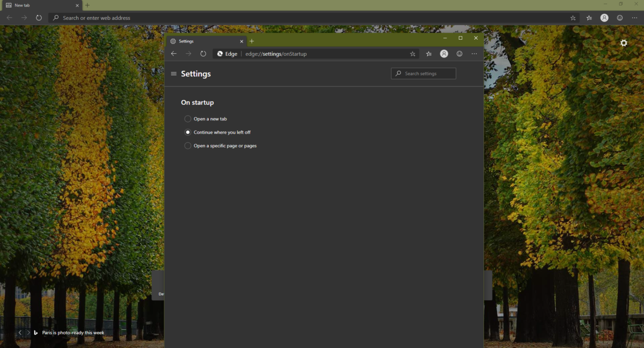Open the favorites star icon
This screenshot has height=348, width=644.
click(412, 54)
